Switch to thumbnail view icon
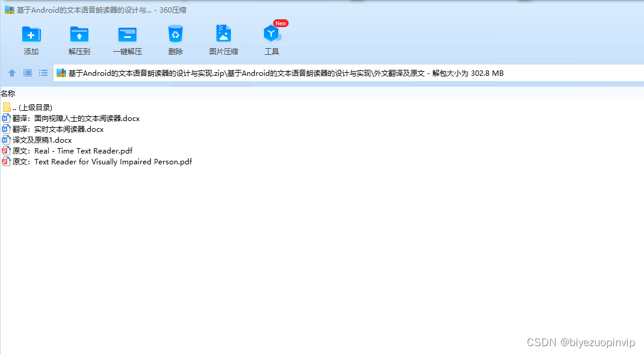 tap(28, 73)
